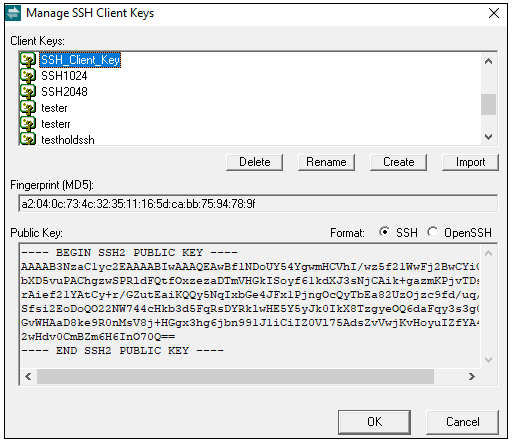Click the key list scroll down arrow

[489, 137]
